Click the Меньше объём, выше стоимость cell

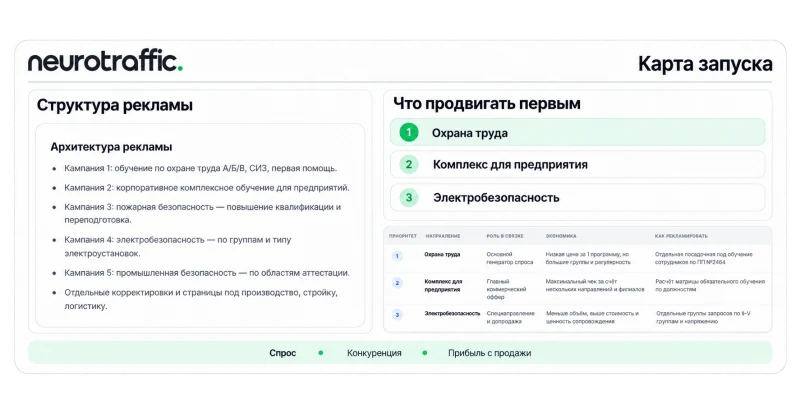click(x=592, y=317)
